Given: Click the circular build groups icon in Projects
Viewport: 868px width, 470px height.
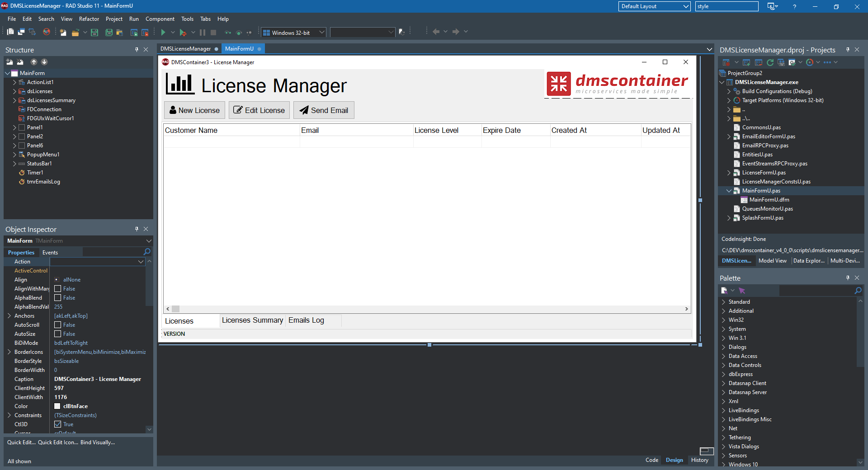Looking at the screenshot, I should (x=810, y=62).
